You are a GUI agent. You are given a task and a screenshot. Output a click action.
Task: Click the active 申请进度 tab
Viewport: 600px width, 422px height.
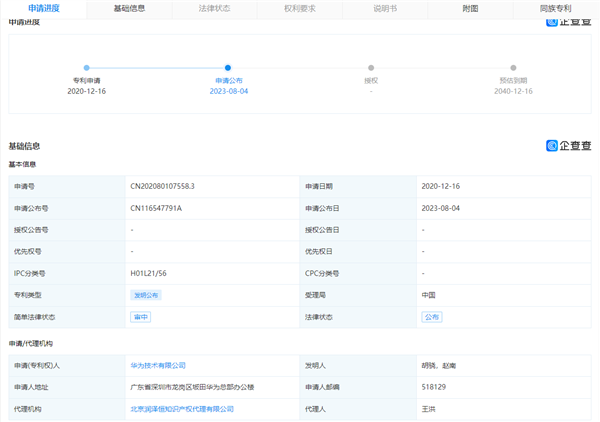(x=43, y=8)
